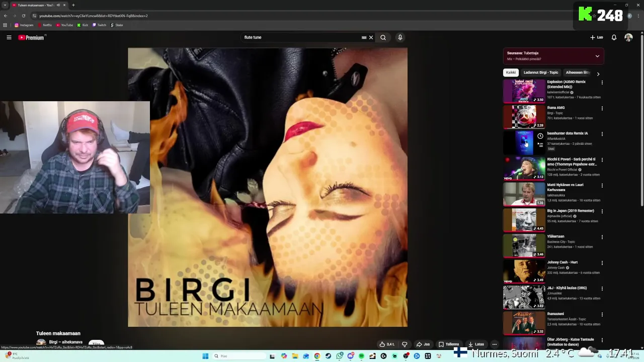Screen dimensions: 644x362
Task: Mute the Tuleen makaamaan tab audio
Action: (x=58, y=5)
